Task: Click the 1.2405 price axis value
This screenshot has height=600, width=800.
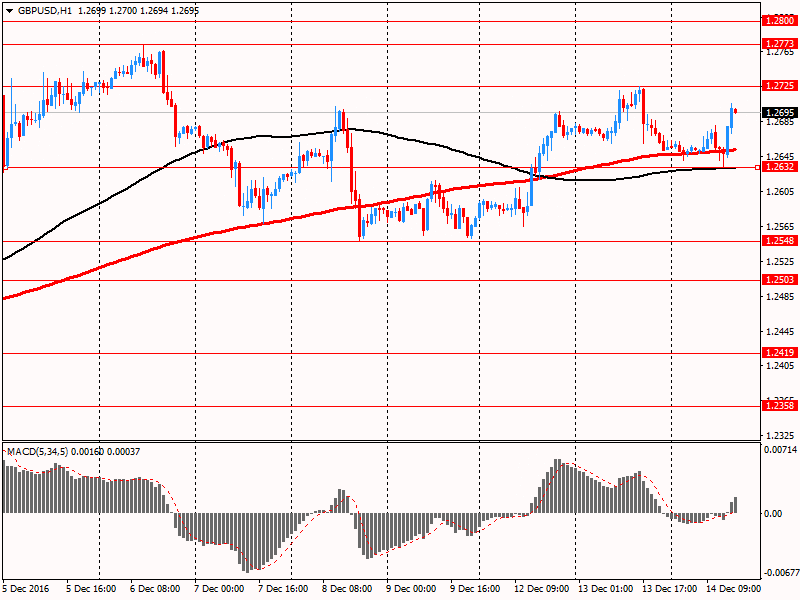Action: tap(780, 365)
